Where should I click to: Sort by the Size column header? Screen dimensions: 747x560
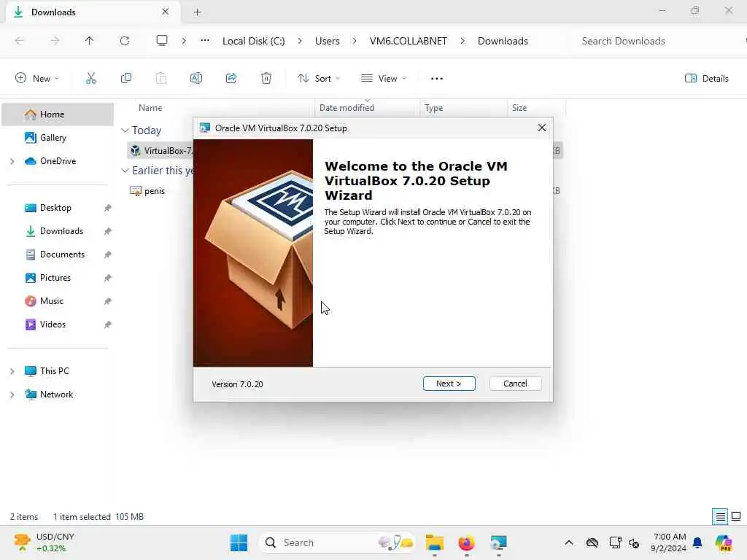[519, 108]
